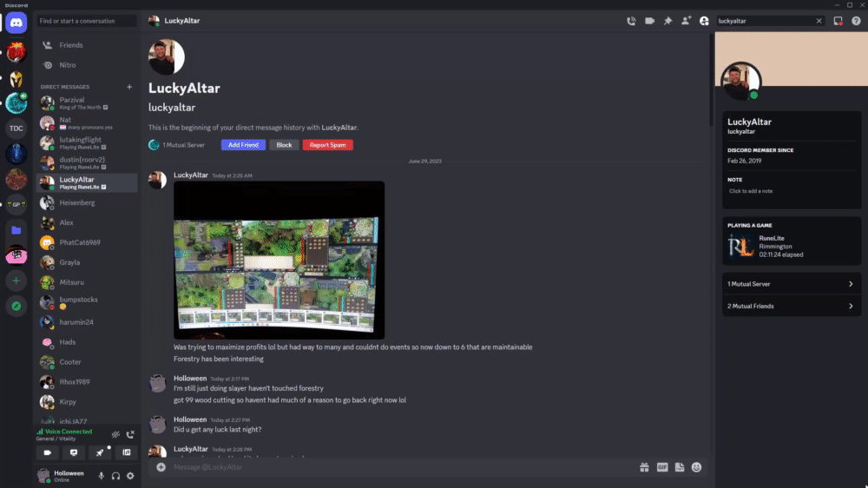Open pinned messages icon
Viewport: 868px width, 488px height.
(667, 21)
